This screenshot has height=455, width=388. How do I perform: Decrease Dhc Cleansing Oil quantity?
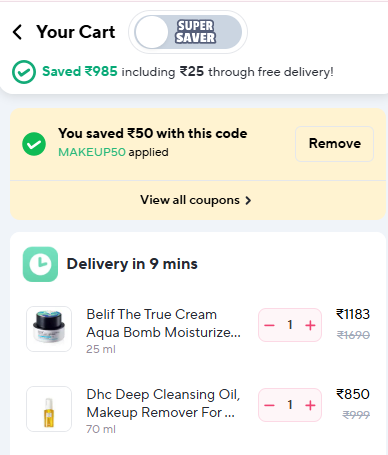click(x=269, y=405)
